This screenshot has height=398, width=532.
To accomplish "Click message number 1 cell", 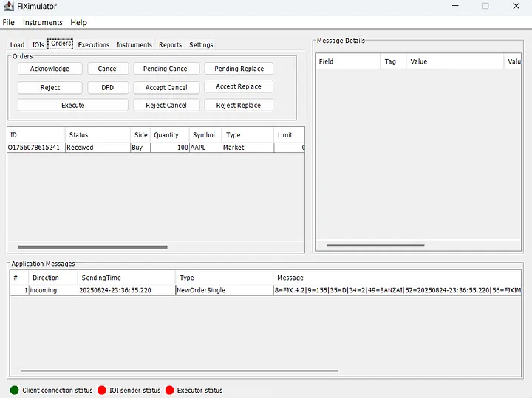I will [19, 290].
